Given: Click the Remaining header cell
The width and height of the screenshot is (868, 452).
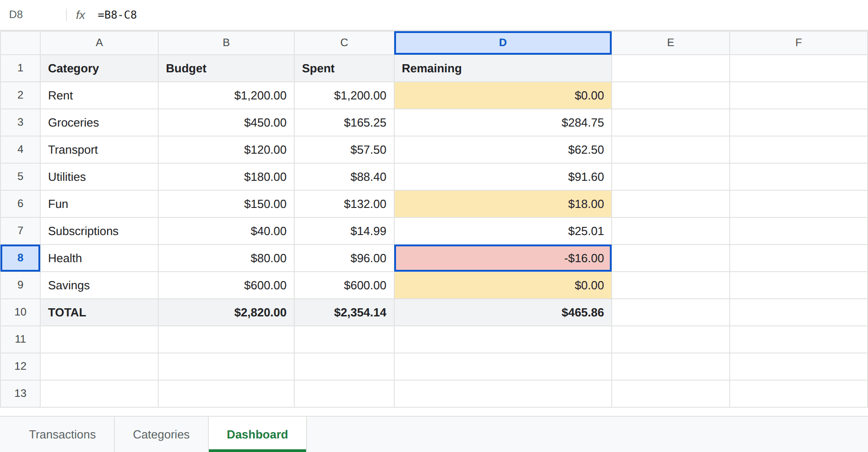Looking at the screenshot, I should (x=503, y=68).
